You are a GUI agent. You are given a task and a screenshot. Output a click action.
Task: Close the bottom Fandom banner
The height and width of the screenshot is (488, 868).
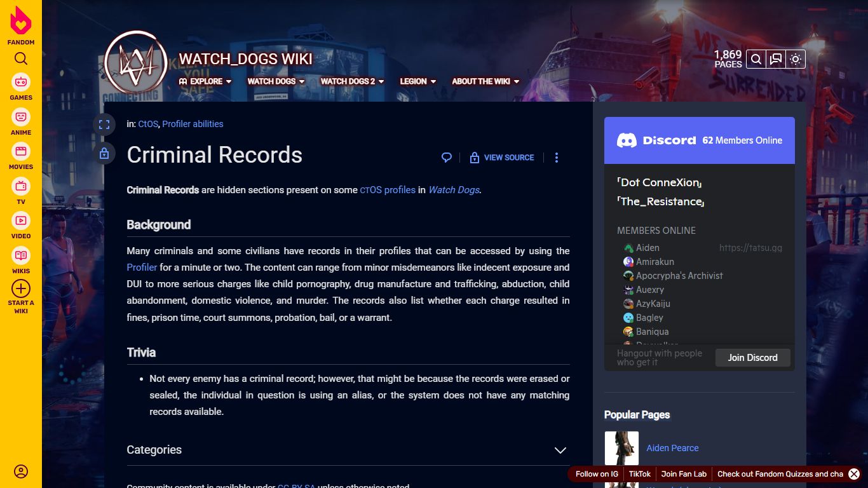click(854, 474)
